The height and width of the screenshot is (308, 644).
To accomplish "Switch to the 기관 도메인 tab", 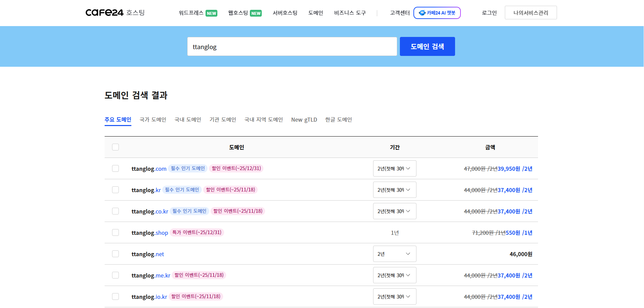I will point(223,120).
